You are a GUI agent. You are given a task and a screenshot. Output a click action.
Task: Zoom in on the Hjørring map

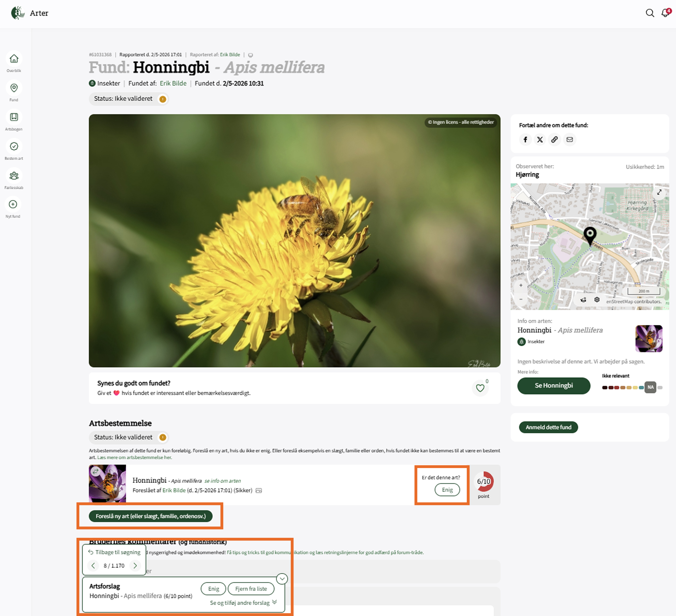click(521, 285)
